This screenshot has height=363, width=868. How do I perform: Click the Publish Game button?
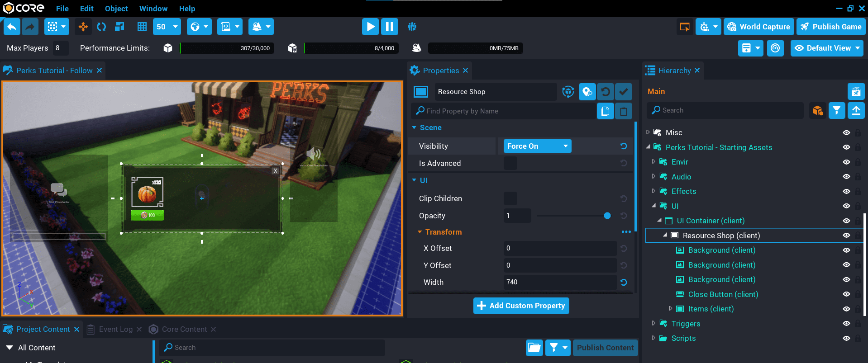click(x=831, y=27)
